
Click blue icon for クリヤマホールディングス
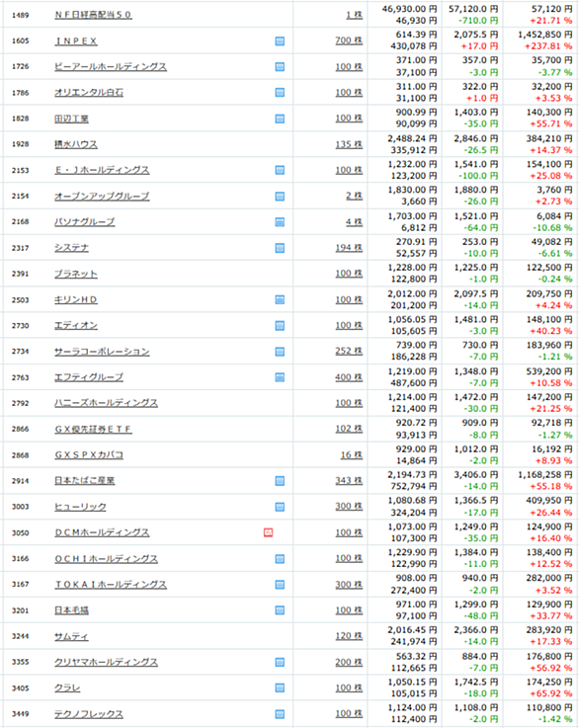[x=280, y=662]
